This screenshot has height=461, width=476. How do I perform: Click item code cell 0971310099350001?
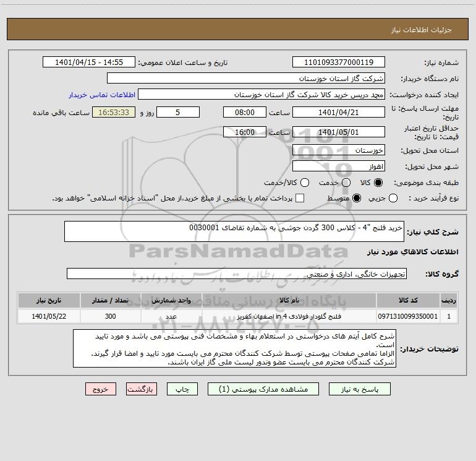coord(408,316)
